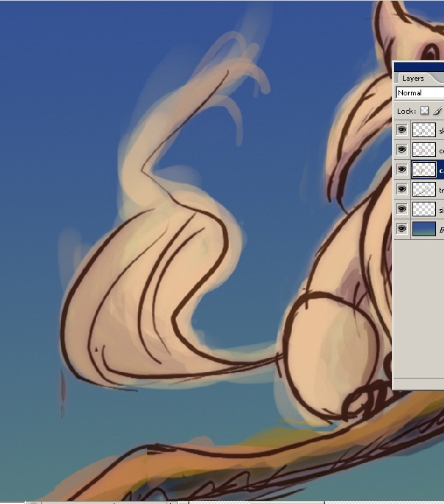Hide the highlighted active layer's eye icon
This screenshot has width=444, height=504.
(x=401, y=169)
